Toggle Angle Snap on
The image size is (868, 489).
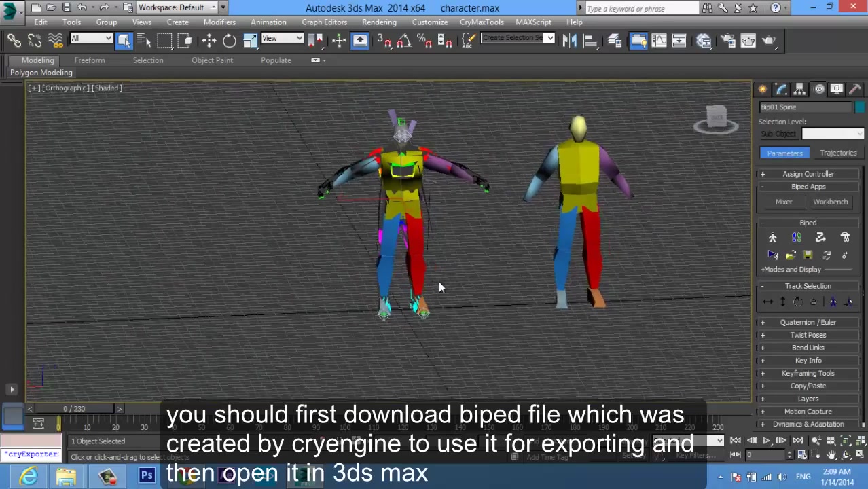tap(403, 42)
